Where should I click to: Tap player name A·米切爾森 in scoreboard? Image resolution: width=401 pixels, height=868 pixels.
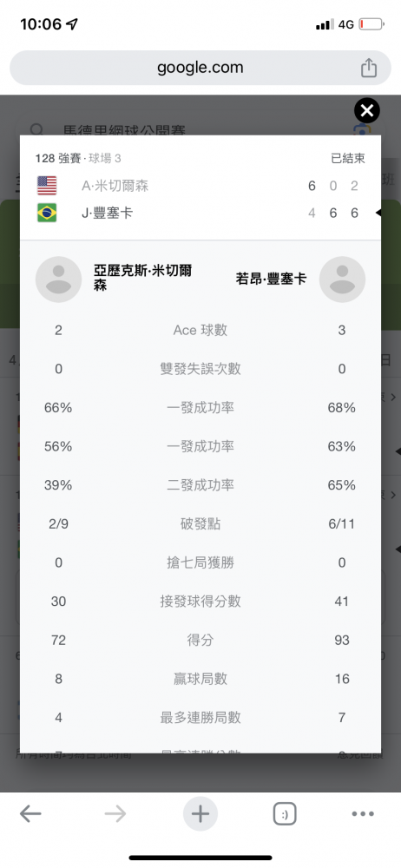(x=115, y=186)
